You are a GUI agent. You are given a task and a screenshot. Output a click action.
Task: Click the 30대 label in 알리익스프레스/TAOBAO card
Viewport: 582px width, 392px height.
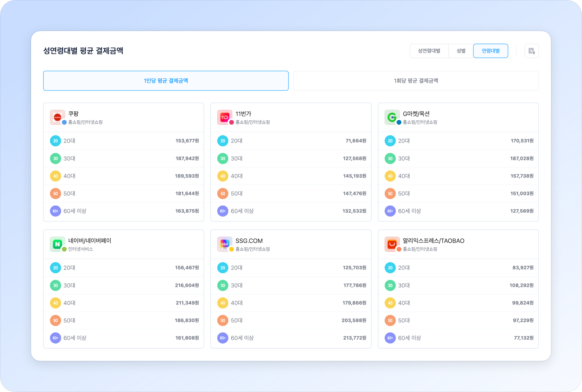tap(404, 286)
